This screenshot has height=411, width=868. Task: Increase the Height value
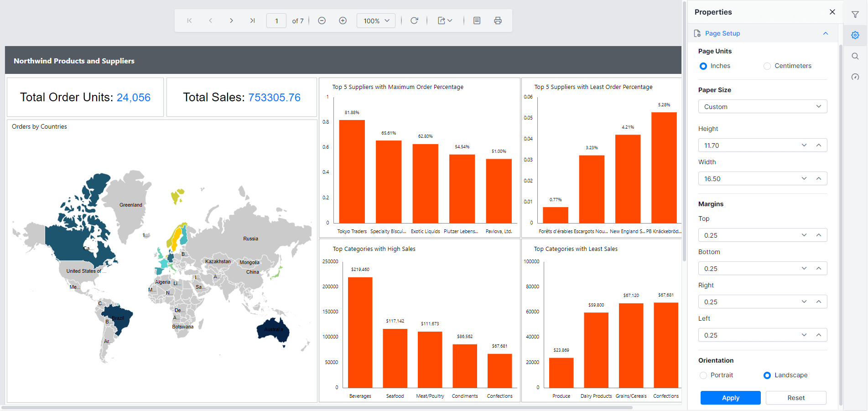tap(819, 146)
